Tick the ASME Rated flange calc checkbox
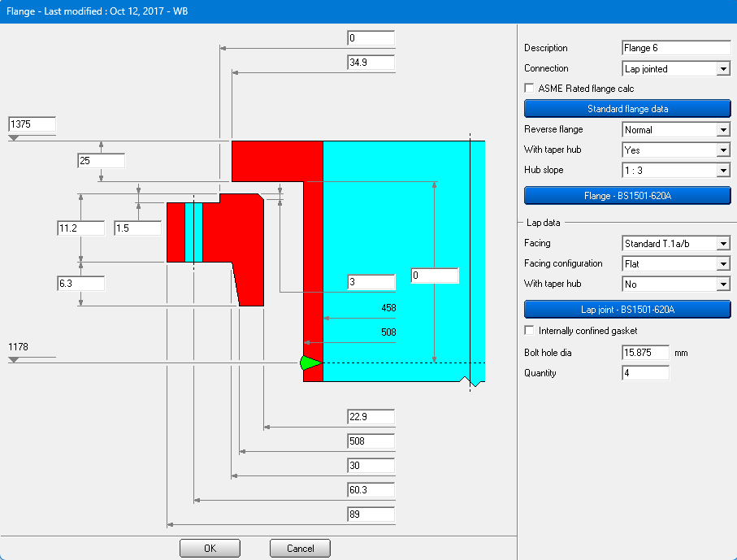The height and width of the screenshot is (560, 737). coord(530,89)
